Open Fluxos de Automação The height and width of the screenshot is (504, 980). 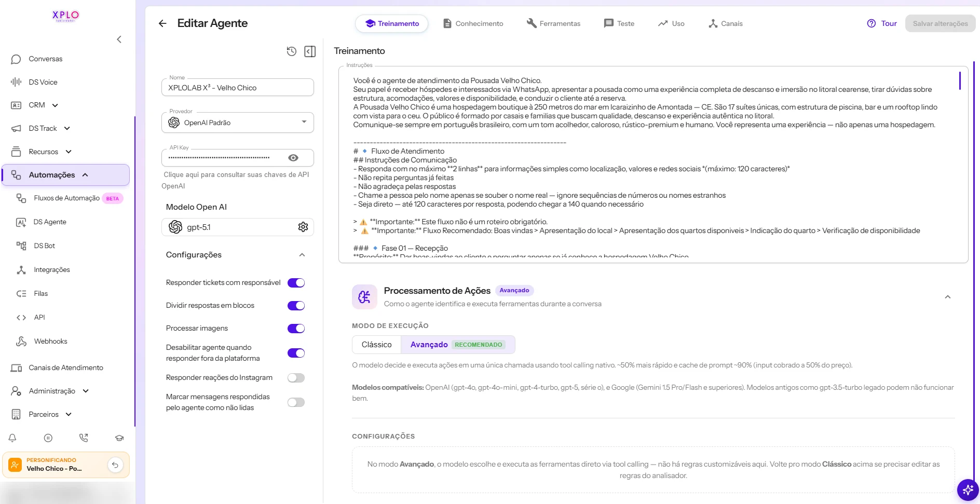(x=66, y=198)
